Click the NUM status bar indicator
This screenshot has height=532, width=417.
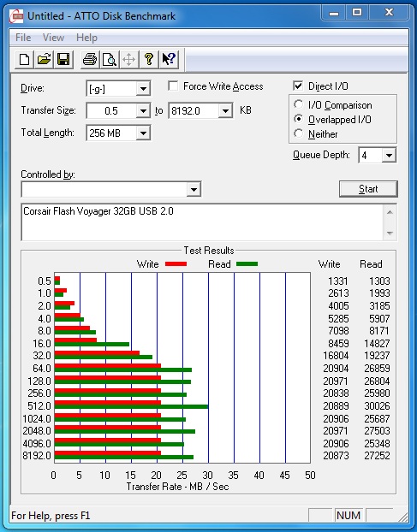(348, 516)
